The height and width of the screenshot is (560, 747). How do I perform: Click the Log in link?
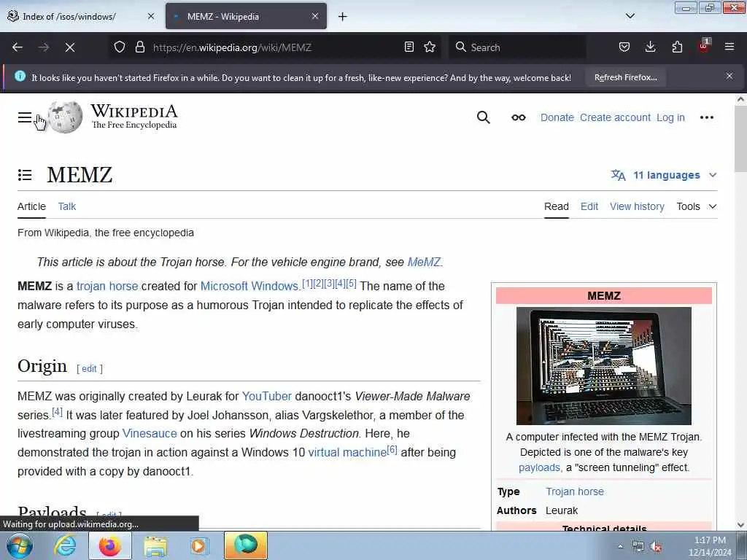(x=670, y=117)
